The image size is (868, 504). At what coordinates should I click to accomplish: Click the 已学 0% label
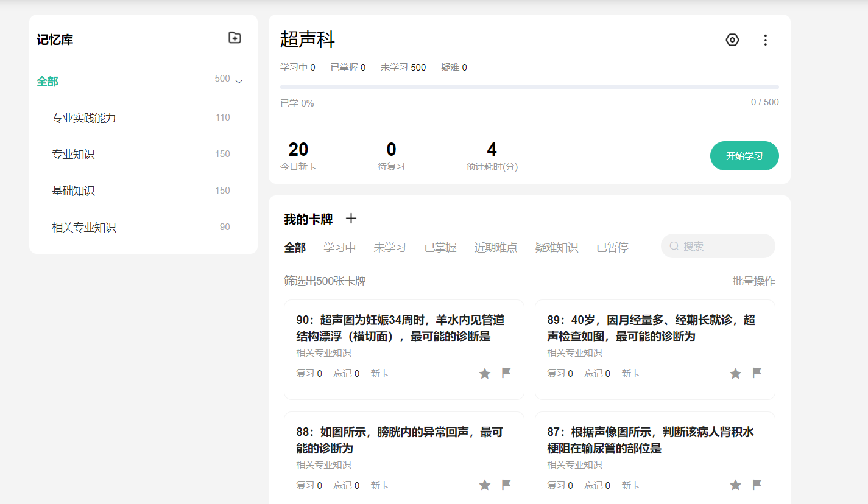pyautogui.click(x=297, y=103)
